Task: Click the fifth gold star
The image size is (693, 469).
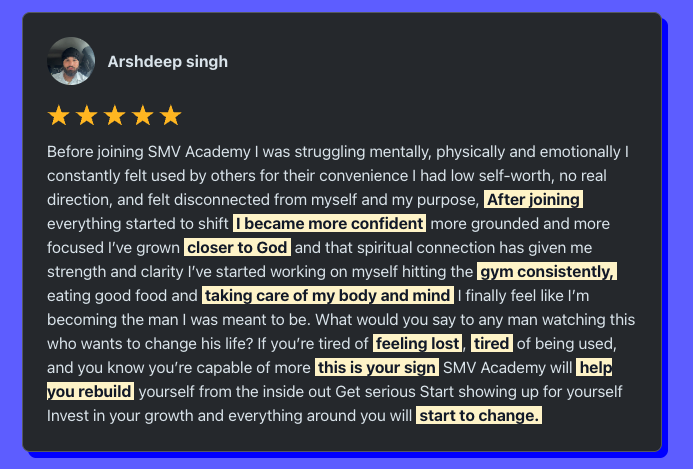Action: tap(171, 115)
